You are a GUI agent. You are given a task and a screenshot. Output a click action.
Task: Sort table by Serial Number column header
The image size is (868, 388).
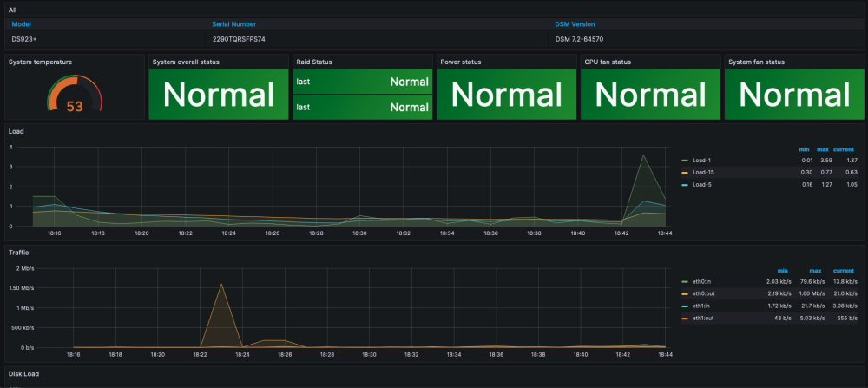233,24
